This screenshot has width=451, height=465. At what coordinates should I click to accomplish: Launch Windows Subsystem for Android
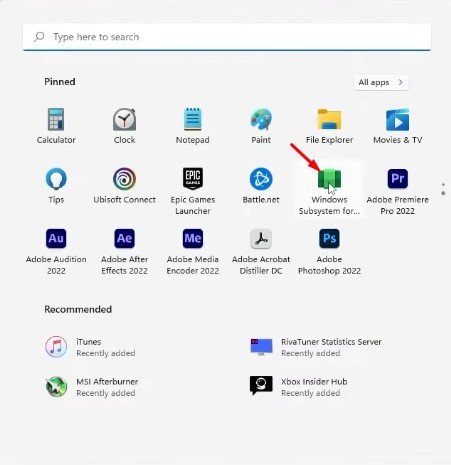[329, 191]
